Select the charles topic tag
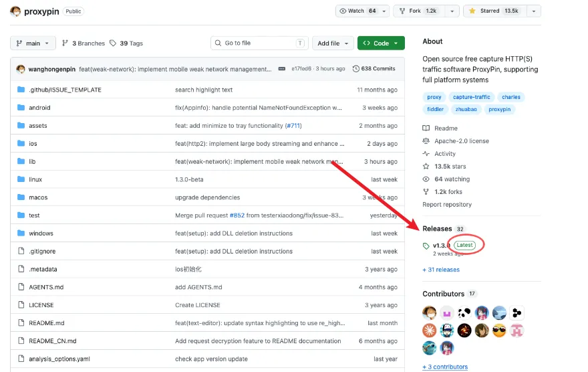Viewport: 588px width, 372px height. 511,97
